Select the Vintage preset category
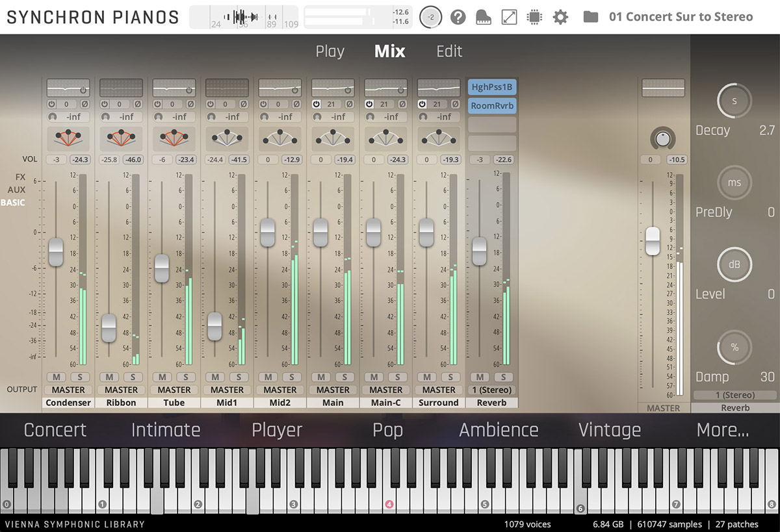Image resolution: width=780 pixels, height=532 pixels. pos(609,429)
